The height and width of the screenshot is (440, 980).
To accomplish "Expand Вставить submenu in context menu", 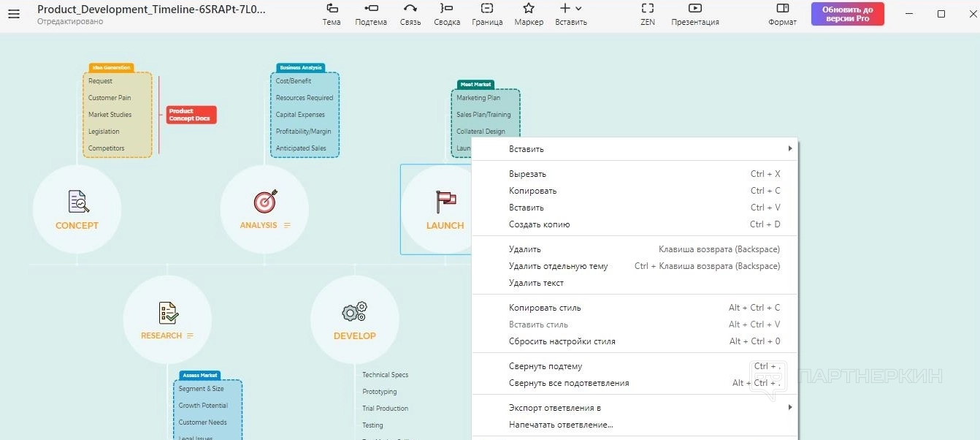I will click(x=635, y=149).
